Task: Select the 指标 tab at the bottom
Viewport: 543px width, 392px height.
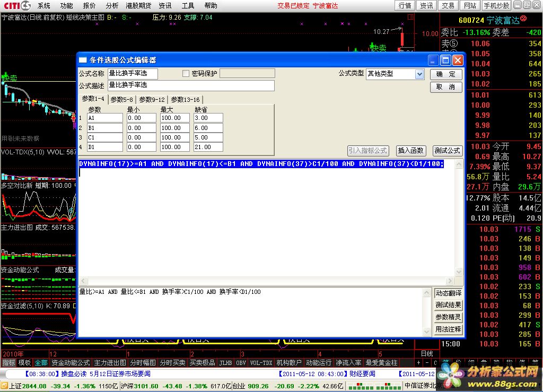Action: (8, 363)
